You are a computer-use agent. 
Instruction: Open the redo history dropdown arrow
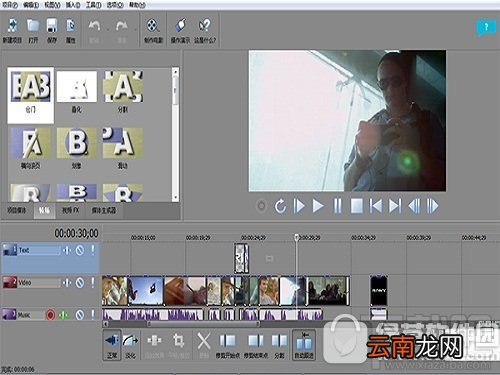tap(135, 30)
